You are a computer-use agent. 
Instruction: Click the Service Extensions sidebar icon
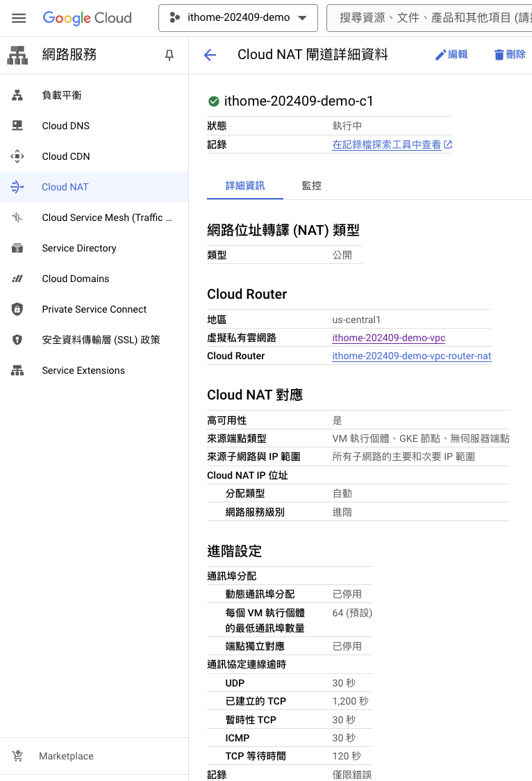click(x=17, y=370)
